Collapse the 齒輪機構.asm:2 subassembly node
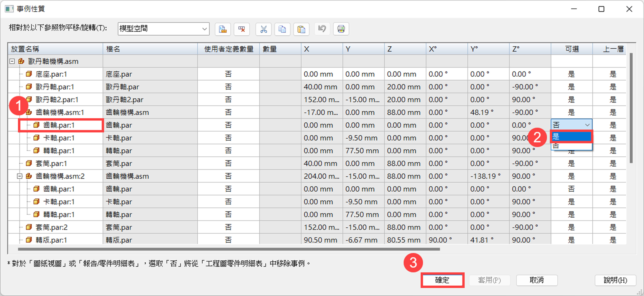Image resolution: width=644 pixels, height=296 pixels. 19,176
